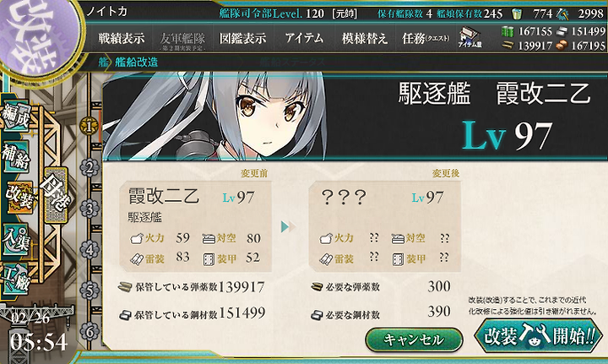
Task: Click the 母港 home port badge
Action: click(x=57, y=195)
